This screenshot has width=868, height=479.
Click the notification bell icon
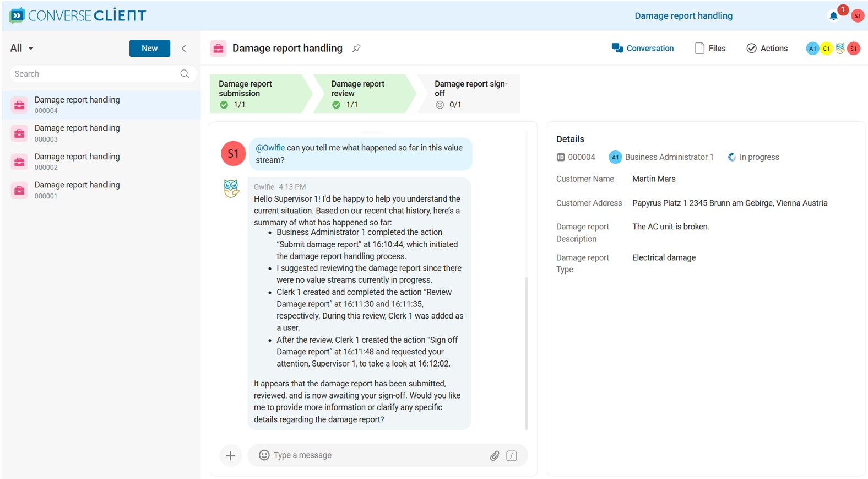click(833, 16)
